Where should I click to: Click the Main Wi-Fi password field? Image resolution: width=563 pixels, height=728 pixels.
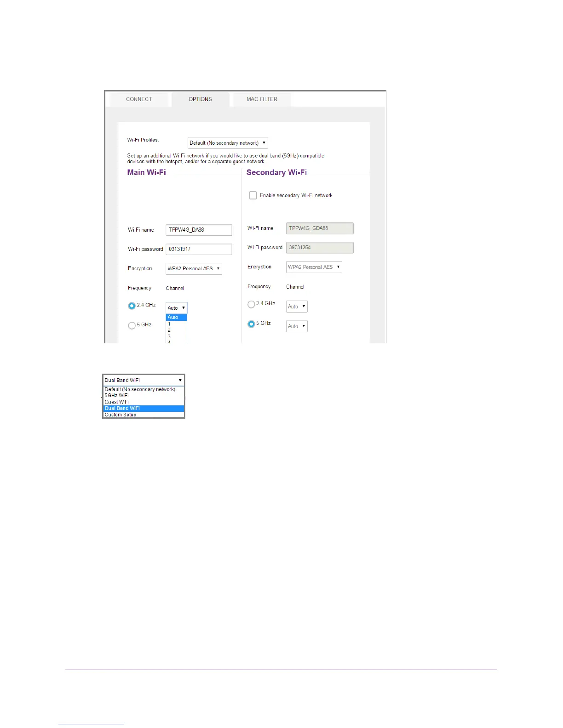[x=199, y=249]
